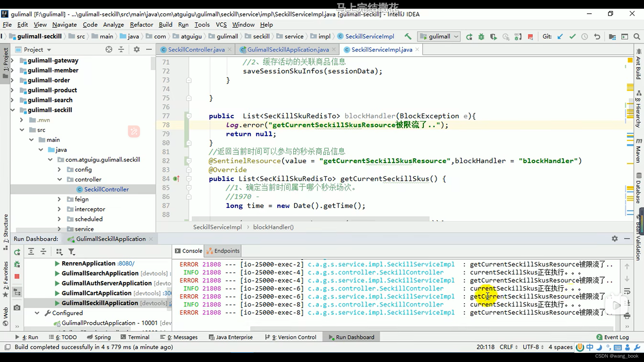This screenshot has width=644, height=362.
Task: Click the rerun icon in Run Dashboard
Action: pyautogui.click(x=17, y=252)
